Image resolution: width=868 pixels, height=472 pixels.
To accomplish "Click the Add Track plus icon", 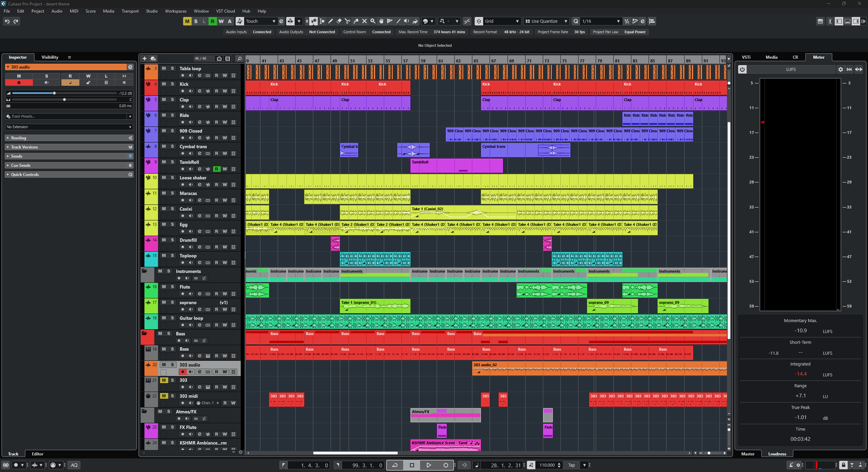I will (x=144, y=58).
